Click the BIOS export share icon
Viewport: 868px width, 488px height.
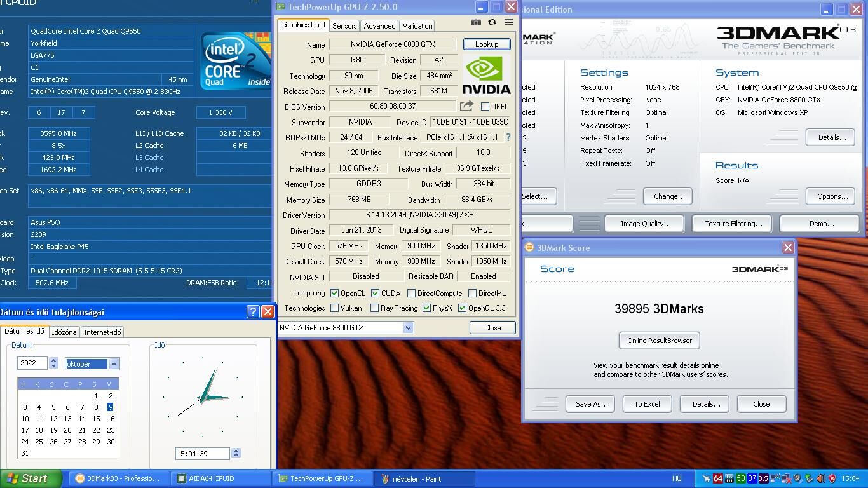click(467, 106)
